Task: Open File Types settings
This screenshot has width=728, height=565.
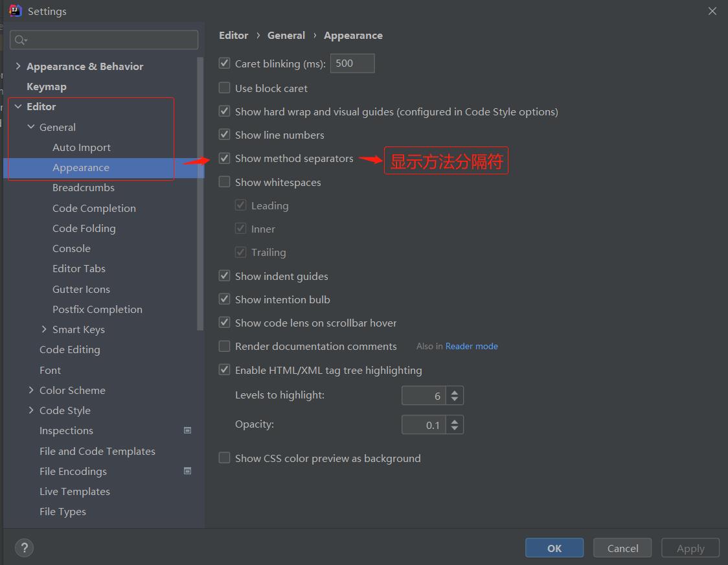Action: pos(63,511)
